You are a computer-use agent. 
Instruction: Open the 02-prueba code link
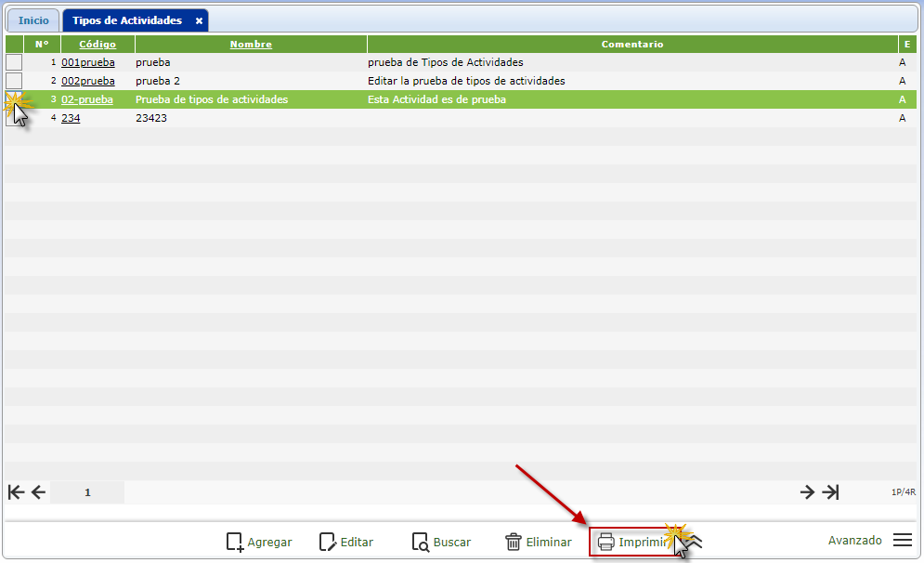click(x=87, y=99)
